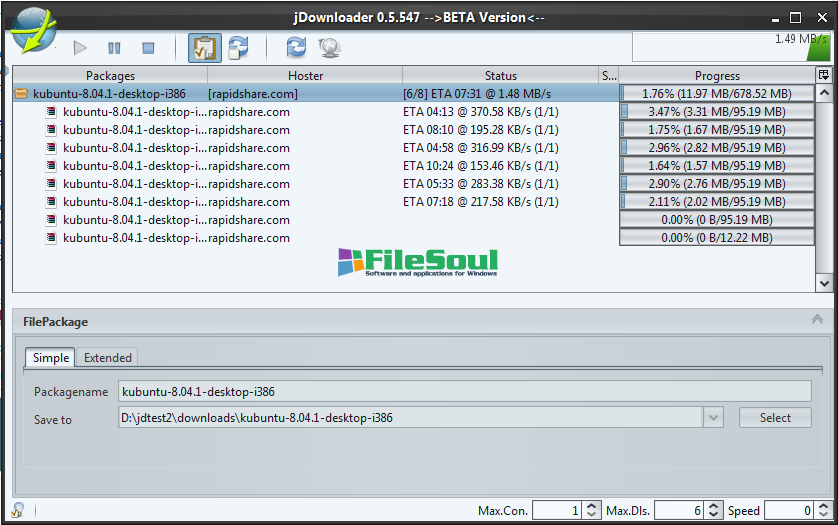This screenshot has width=838, height=525.
Task: Switch to the Simple tab
Action: [51, 358]
